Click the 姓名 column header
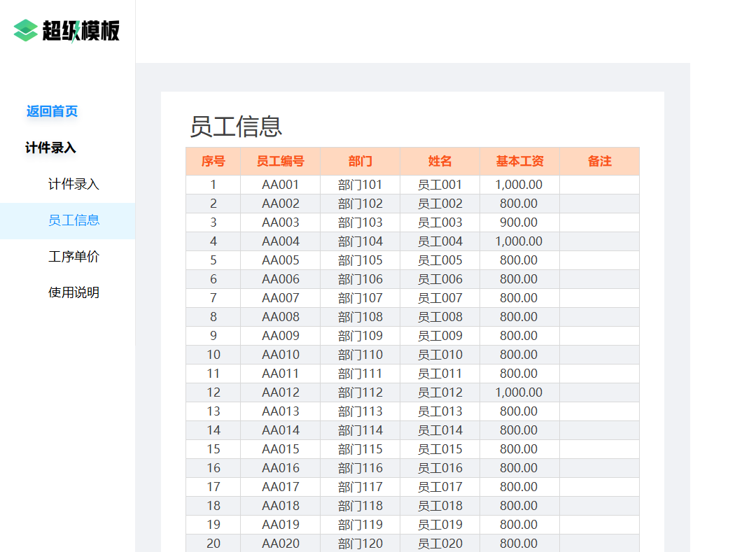The image size is (756, 552). 440,162
